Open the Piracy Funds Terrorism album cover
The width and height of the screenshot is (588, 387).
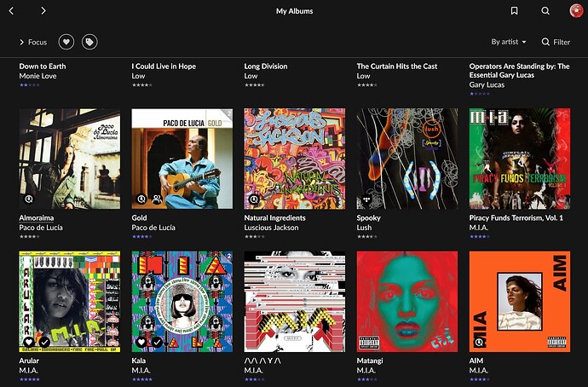pyautogui.click(x=519, y=159)
